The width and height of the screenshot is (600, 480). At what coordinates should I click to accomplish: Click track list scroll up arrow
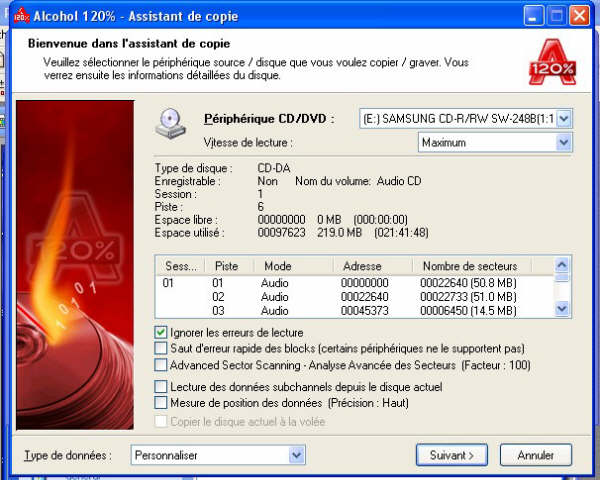tap(562, 264)
